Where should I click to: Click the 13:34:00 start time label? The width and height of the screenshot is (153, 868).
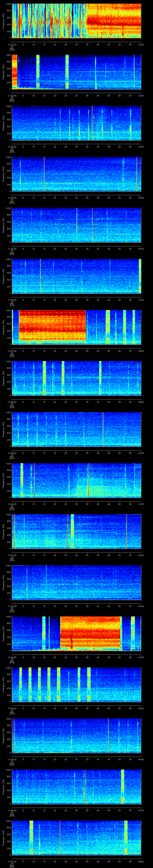tap(12, 198)
